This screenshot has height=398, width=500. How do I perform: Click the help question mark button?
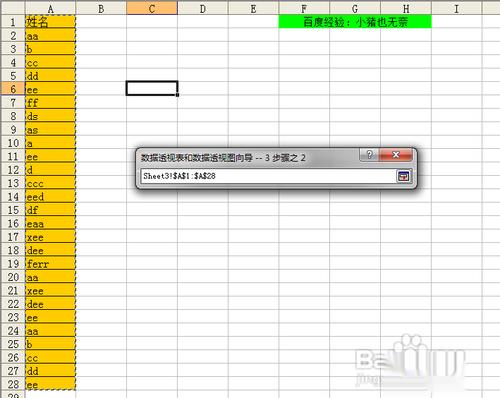pyautogui.click(x=369, y=155)
